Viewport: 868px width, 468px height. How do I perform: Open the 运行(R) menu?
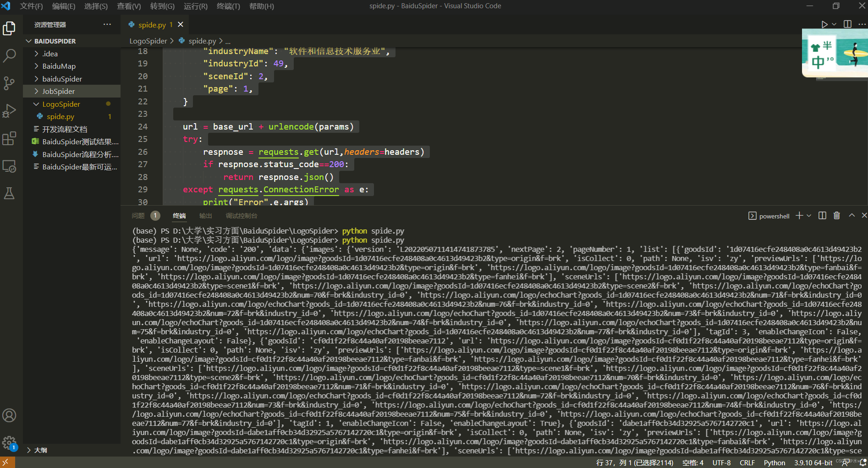pos(196,6)
